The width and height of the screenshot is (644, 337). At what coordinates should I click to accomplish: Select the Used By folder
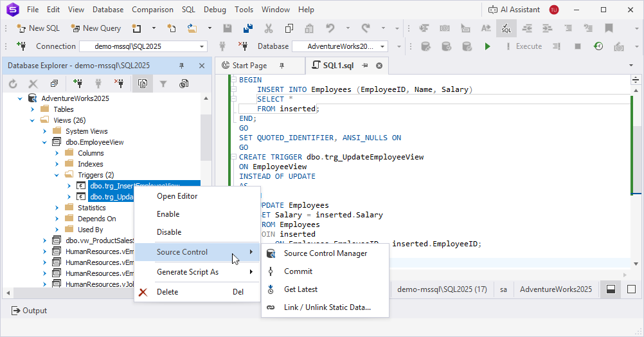point(91,230)
